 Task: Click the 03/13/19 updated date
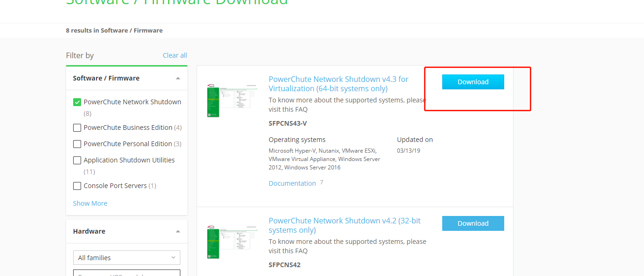pyautogui.click(x=409, y=151)
